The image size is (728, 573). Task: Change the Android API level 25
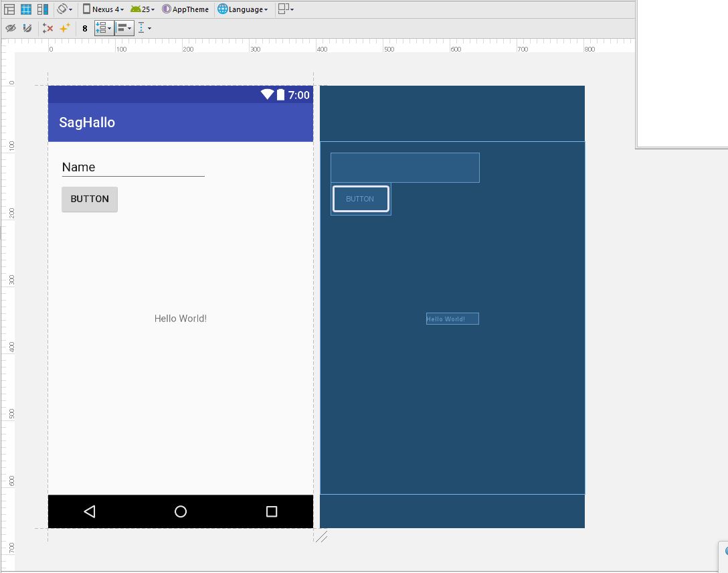(143, 9)
